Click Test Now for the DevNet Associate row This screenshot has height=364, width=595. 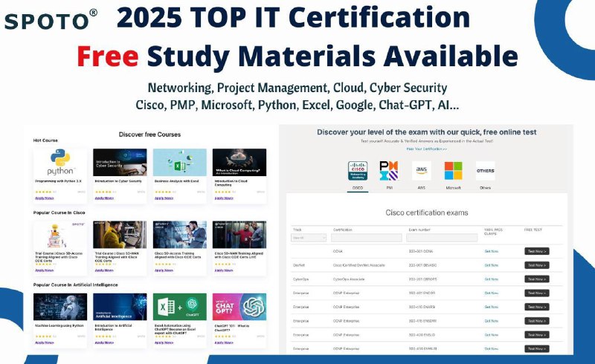tap(536, 265)
